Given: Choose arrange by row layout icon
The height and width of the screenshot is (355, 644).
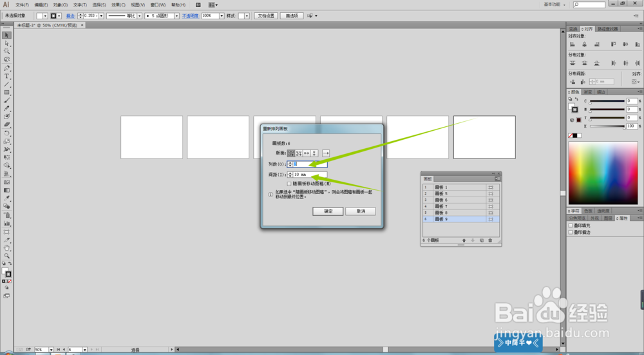Looking at the screenshot, I should (x=307, y=153).
